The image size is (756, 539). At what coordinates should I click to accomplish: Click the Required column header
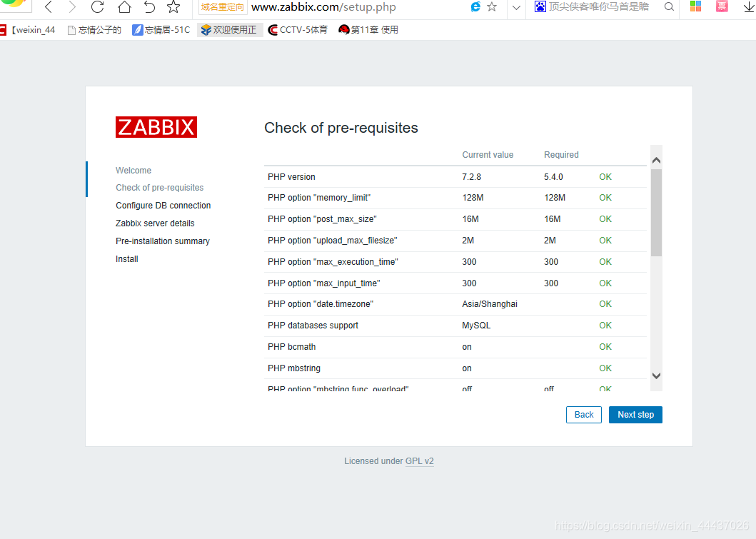[x=561, y=155]
